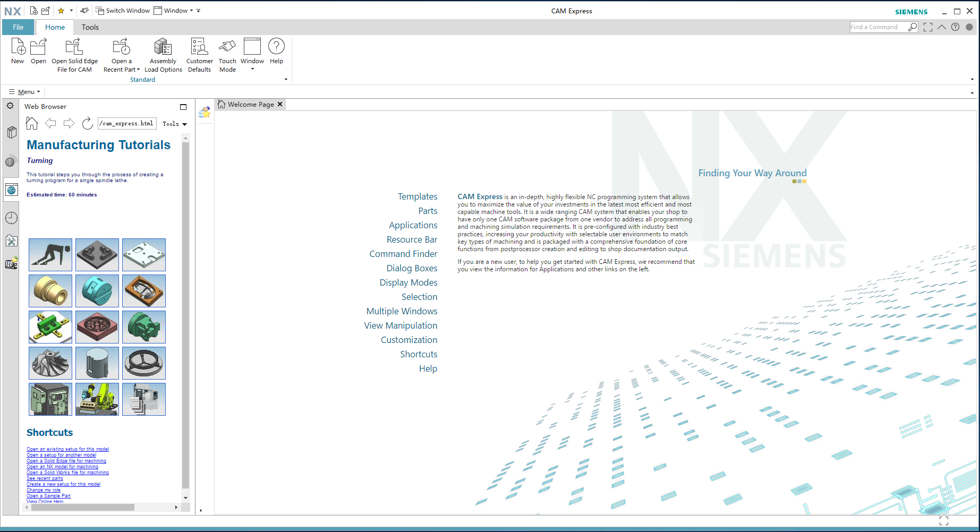Click the browser Home icon
The image size is (980, 532).
[x=32, y=123]
